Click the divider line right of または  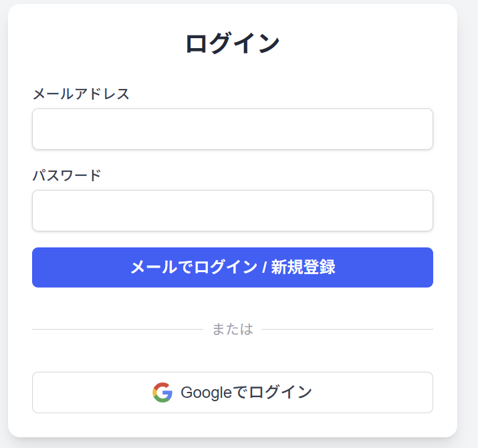347,329
